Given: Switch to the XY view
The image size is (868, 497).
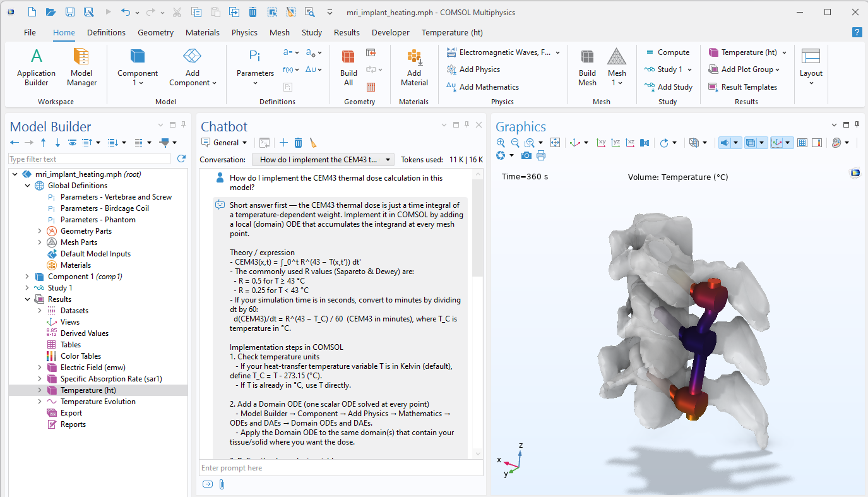Looking at the screenshot, I should [x=601, y=143].
